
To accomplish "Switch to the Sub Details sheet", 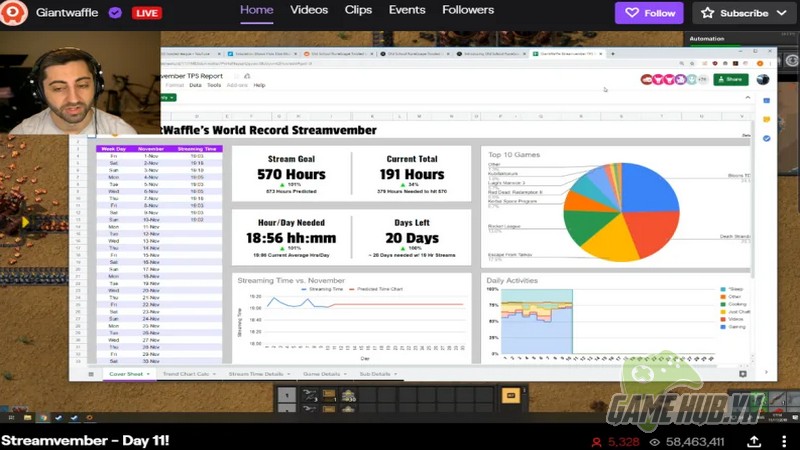I will [x=374, y=374].
